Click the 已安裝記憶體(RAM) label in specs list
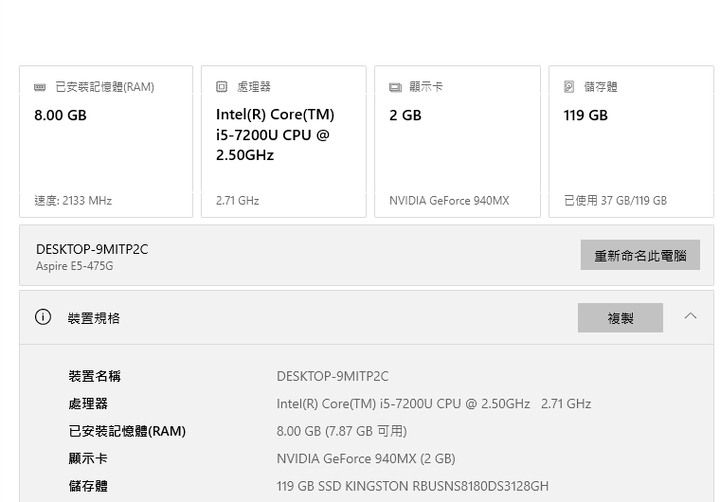Viewport: 720px width, 502px height. pos(127,431)
